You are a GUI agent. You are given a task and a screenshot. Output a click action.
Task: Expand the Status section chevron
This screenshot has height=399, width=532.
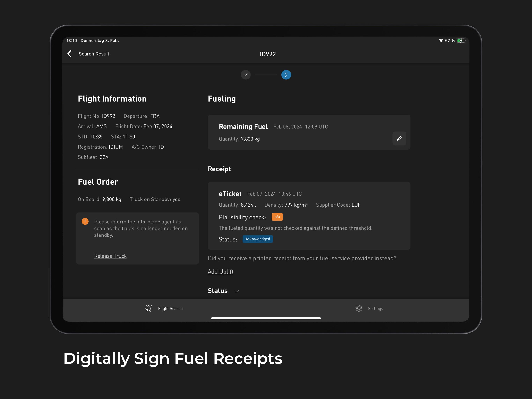click(237, 291)
